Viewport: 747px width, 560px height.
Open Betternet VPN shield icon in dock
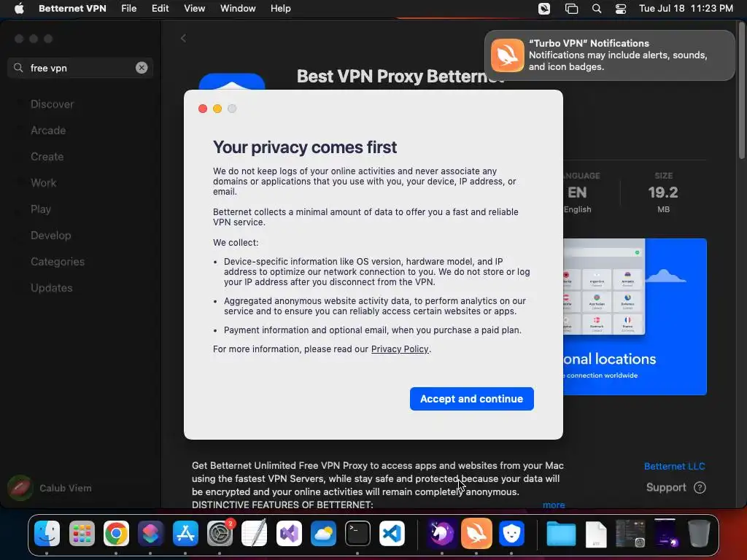tap(511, 533)
